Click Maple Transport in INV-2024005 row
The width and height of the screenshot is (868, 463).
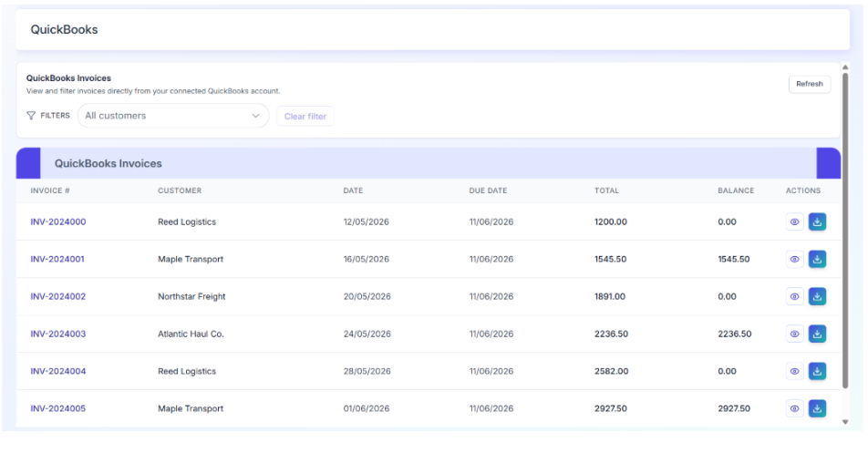click(x=191, y=408)
